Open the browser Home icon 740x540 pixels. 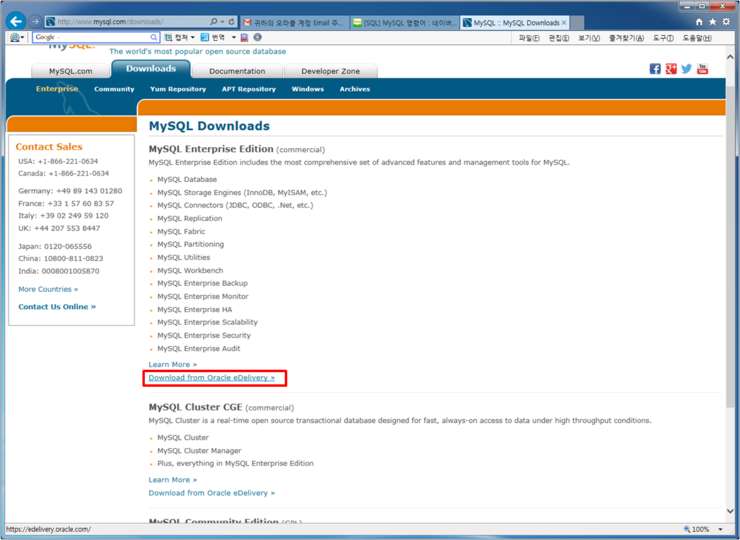(699, 22)
